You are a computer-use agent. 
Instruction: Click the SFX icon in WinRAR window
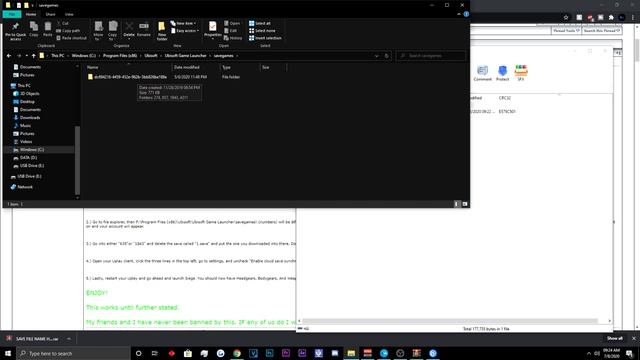pyautogui.click(x=521, y=73)
